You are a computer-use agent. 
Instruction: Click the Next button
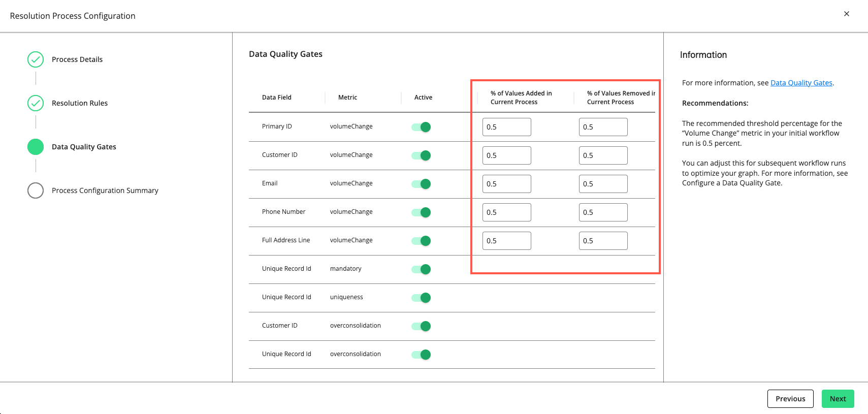click(x=838, y=399)
